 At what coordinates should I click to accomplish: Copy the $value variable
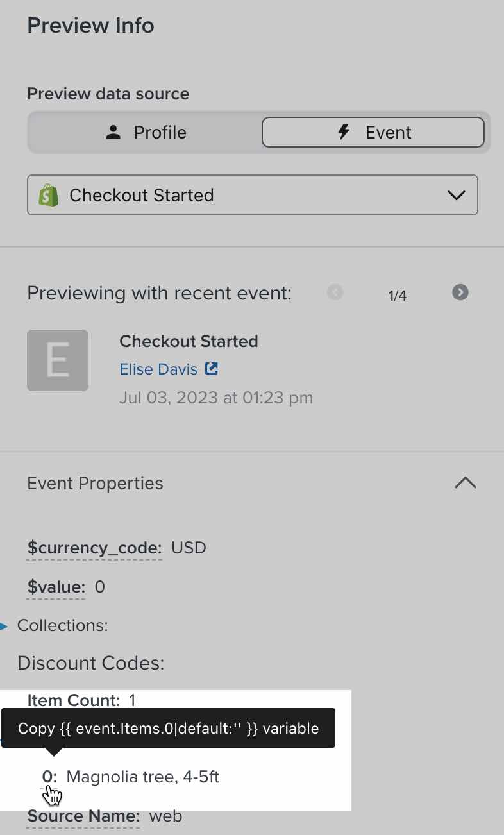[x=56, y=587]
